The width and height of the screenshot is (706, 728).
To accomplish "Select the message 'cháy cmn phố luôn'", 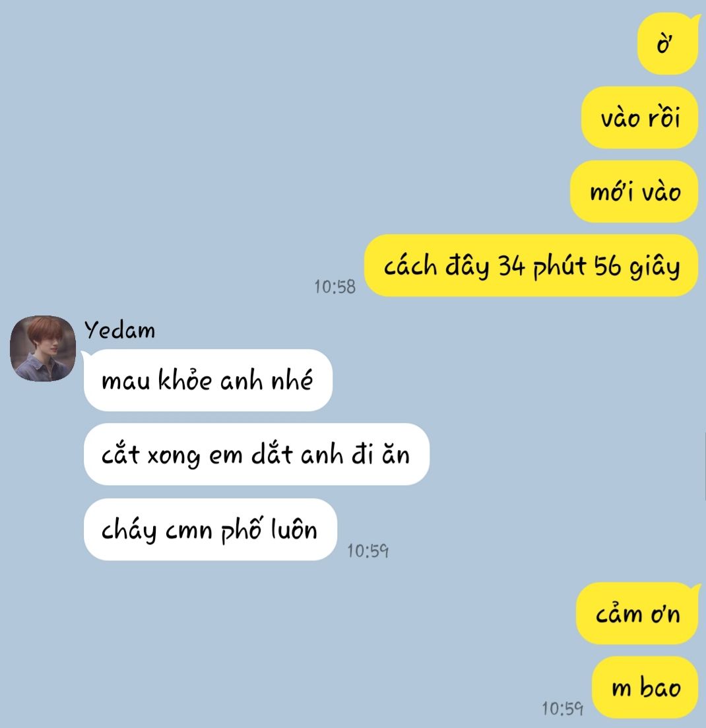I will [210, 530].
